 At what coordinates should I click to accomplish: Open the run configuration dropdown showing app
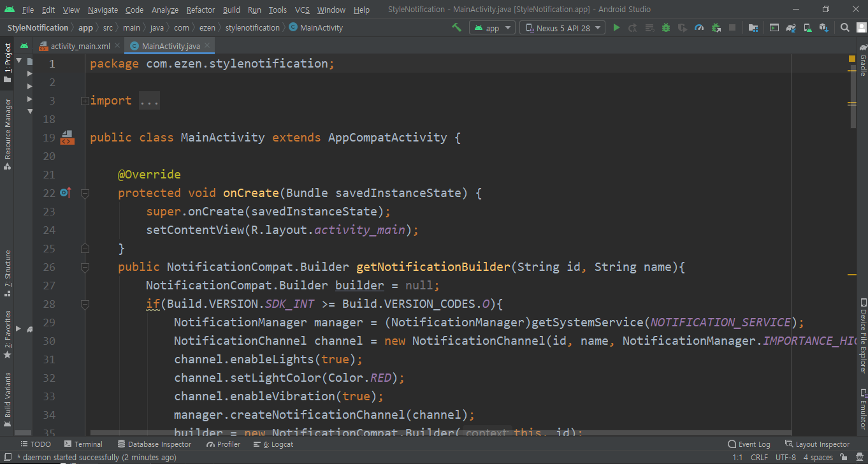coord(492,27)
